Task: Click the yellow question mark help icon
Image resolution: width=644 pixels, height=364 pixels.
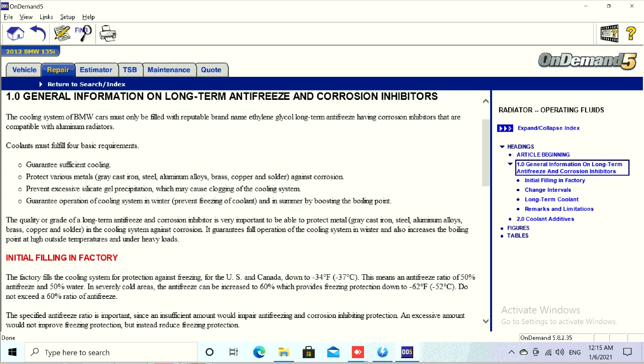Action: [631, 34]
